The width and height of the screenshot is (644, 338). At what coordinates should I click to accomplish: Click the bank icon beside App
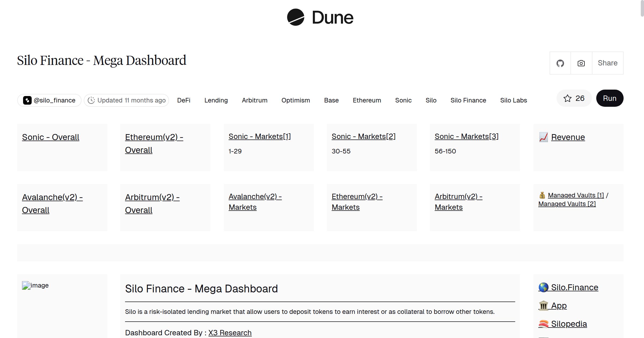click(x=543, y=305)
